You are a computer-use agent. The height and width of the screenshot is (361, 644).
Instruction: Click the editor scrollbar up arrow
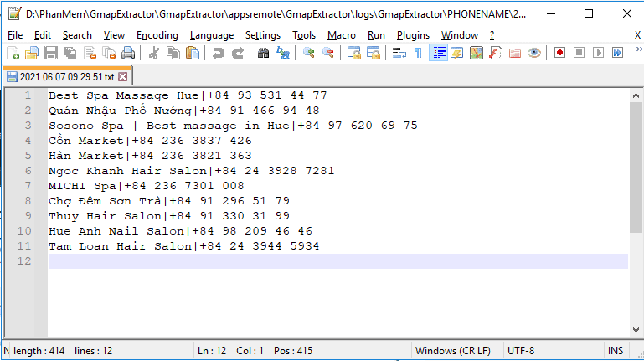(x=636, y=95)
